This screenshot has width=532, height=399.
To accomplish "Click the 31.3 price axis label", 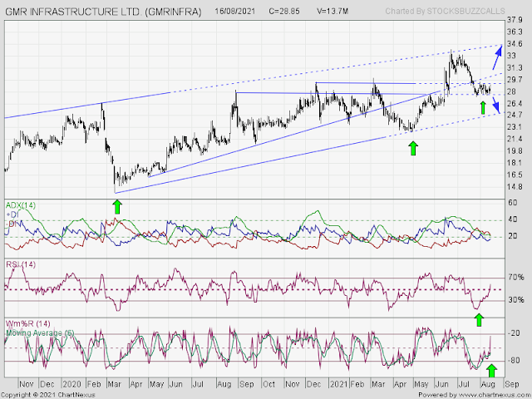I will (x=515, y=68).
